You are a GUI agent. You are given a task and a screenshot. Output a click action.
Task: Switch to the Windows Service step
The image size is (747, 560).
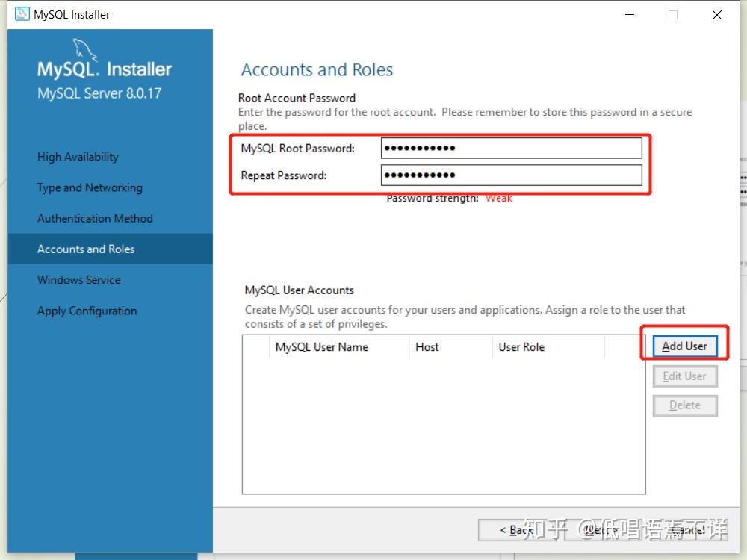78,280
